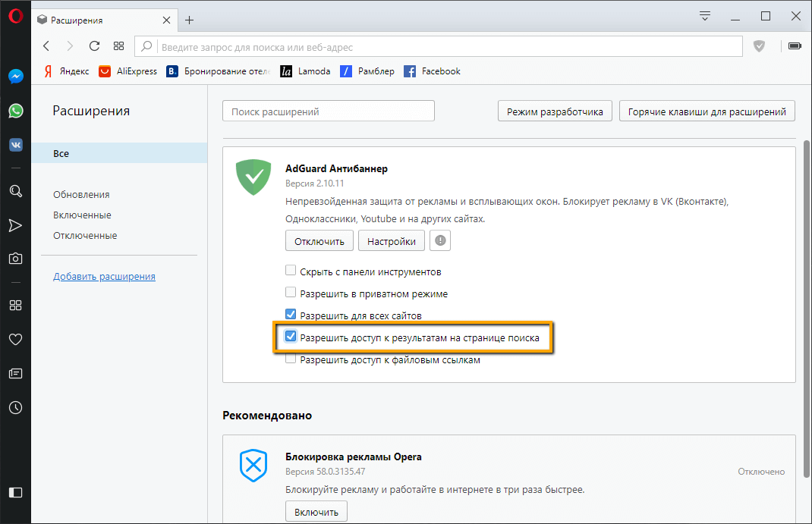Follow the 'Добавить расширения' link
This screenshot has height=524, width=812.
tap(104, 277)
